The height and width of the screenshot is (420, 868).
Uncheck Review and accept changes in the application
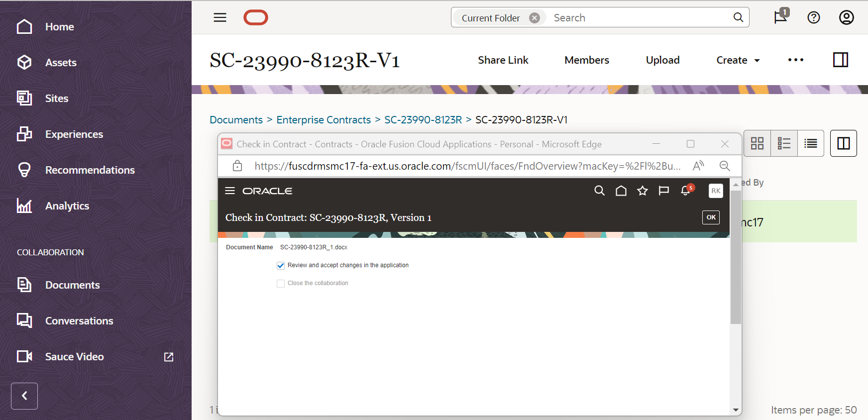click(281, 266)
